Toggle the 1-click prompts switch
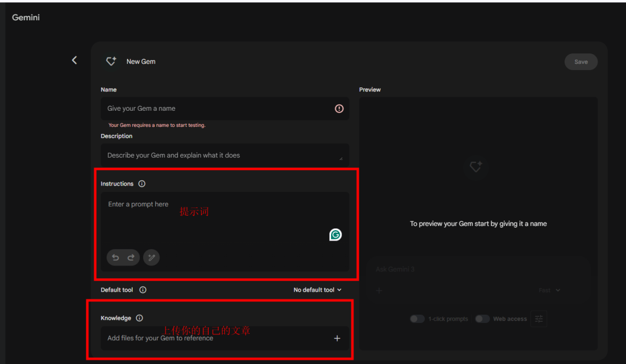 (417, 319)
